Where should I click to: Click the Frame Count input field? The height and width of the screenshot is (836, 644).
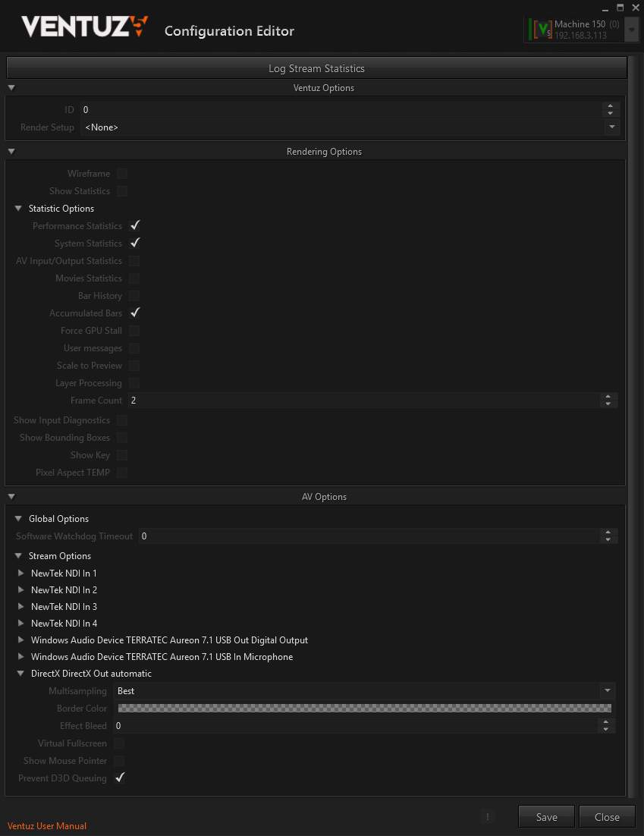(x=363, y=401)
